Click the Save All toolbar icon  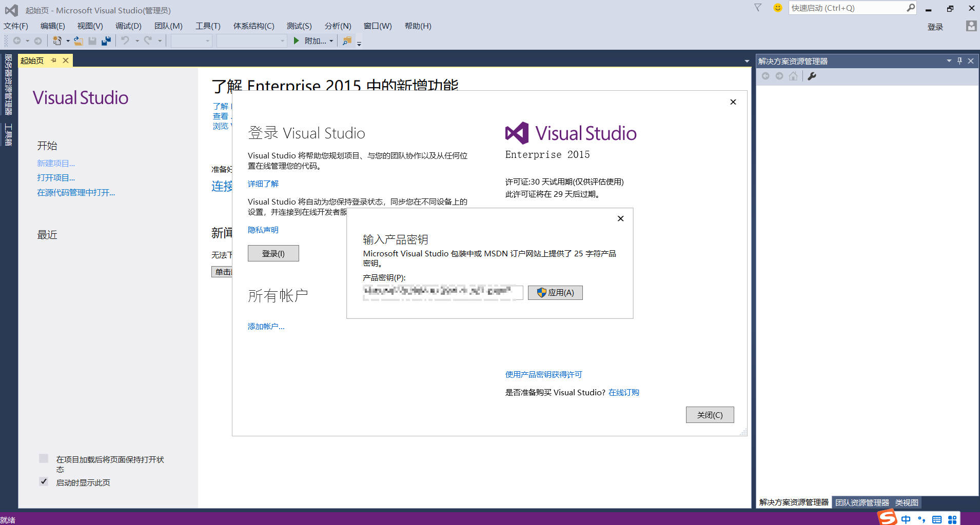(106, 41)
